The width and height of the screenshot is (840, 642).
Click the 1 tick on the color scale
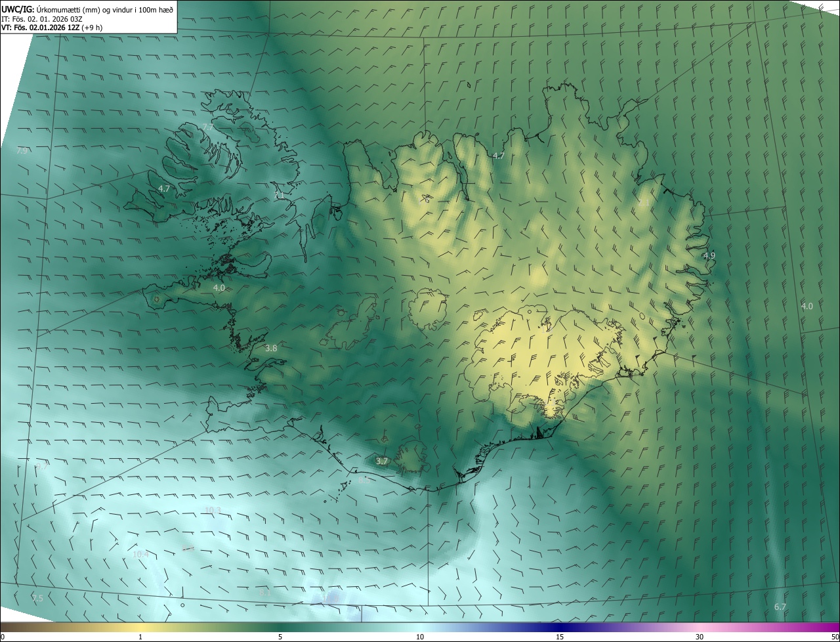point(140,637)
